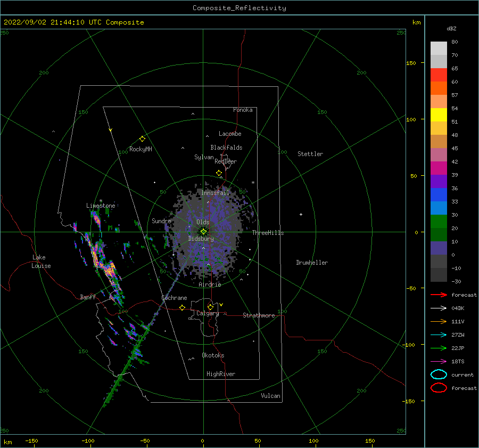Click the Innisfail label
This screenshot has height=448, width=479.
tap(215, 193)
